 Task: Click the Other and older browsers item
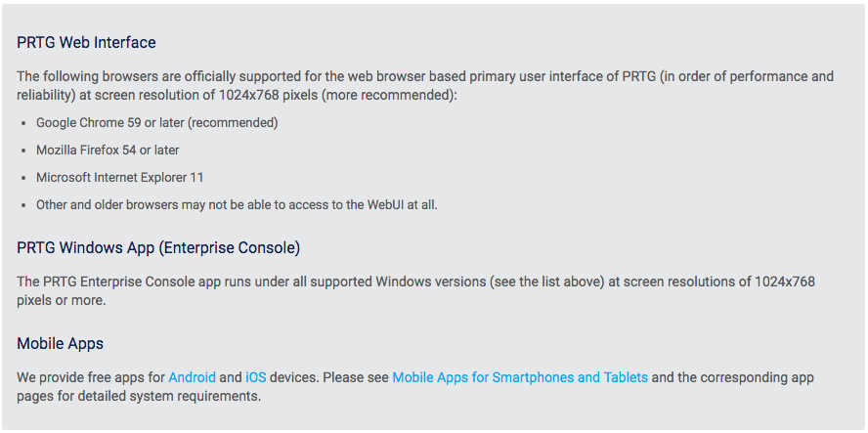[237, 205]
